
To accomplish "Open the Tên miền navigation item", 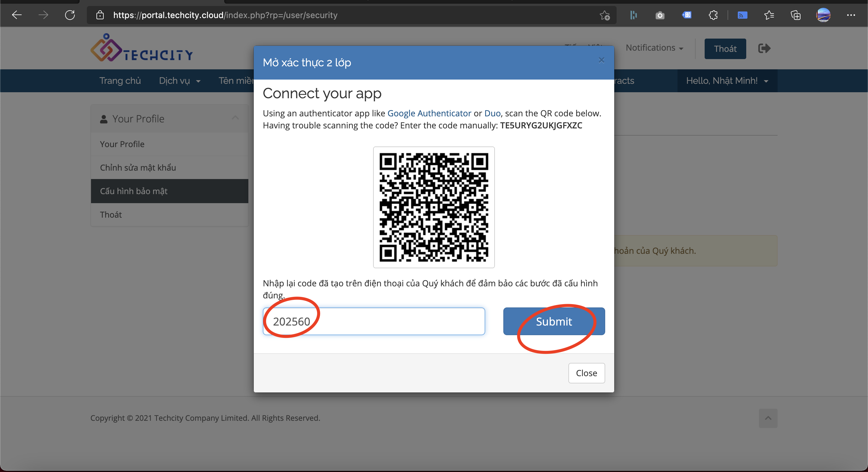I will pos(236,80).
